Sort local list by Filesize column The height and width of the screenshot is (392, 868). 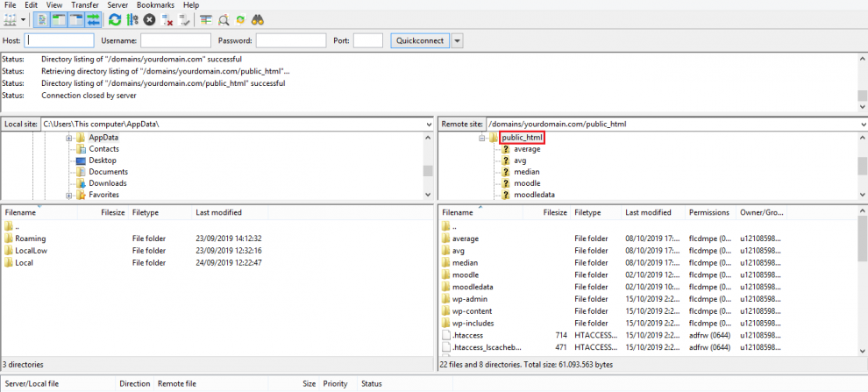(103, 212)
